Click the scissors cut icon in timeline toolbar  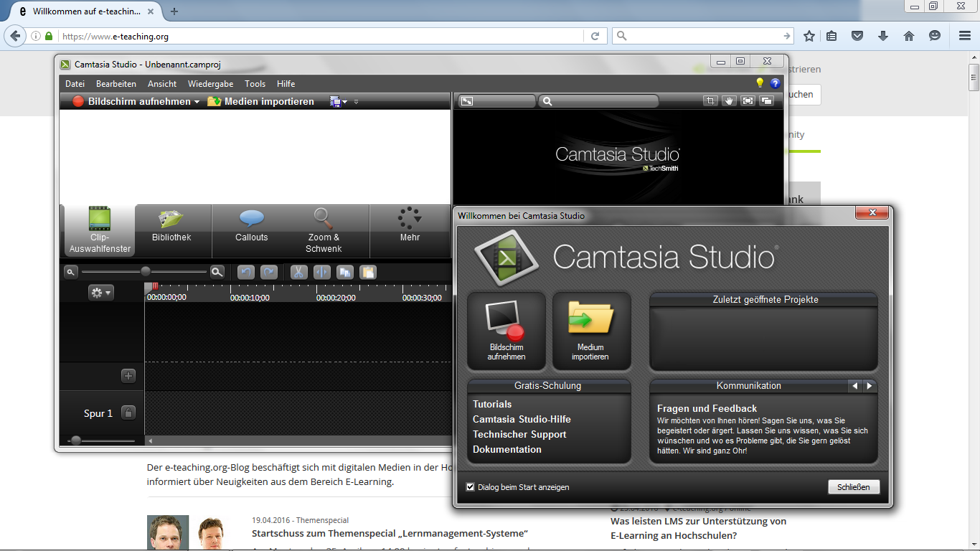point(298,273)
